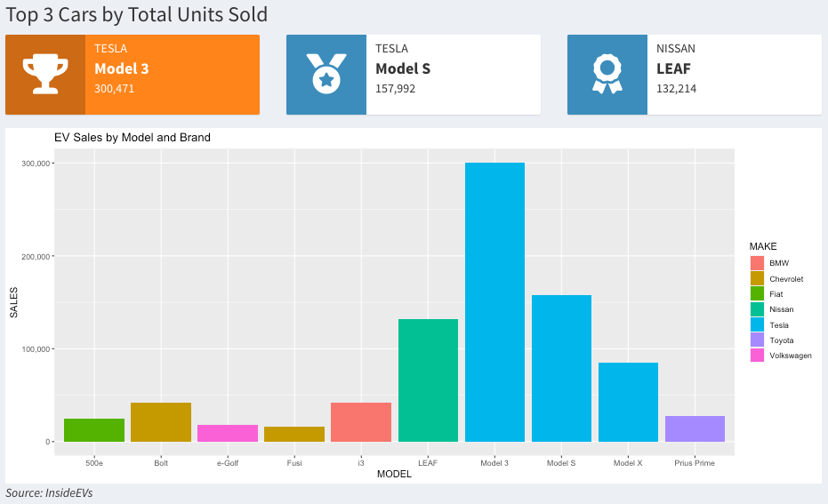Select the LEAF bar in the chart
This screenshot has width=828, height=504.
pos(428,380)
